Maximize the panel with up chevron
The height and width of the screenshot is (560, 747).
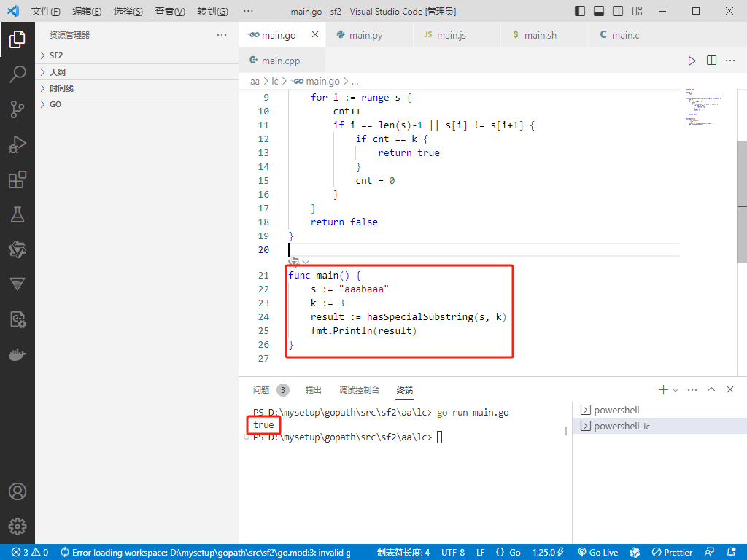(x=711, y=389)
